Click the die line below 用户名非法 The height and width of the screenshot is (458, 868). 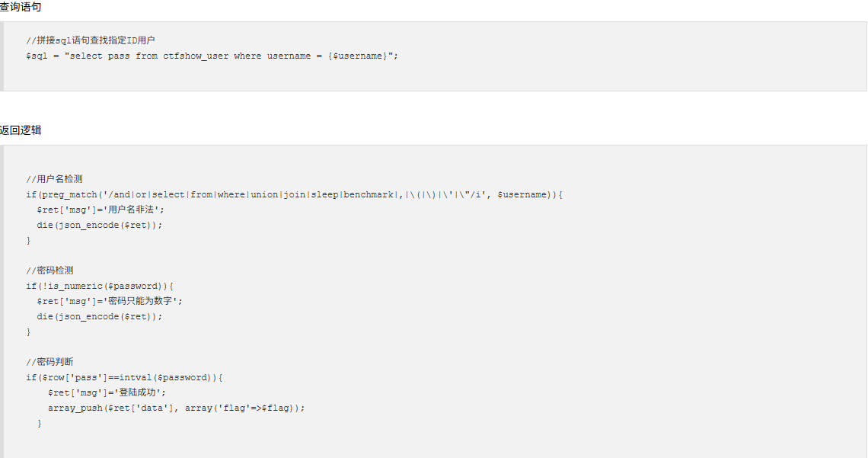100,226
